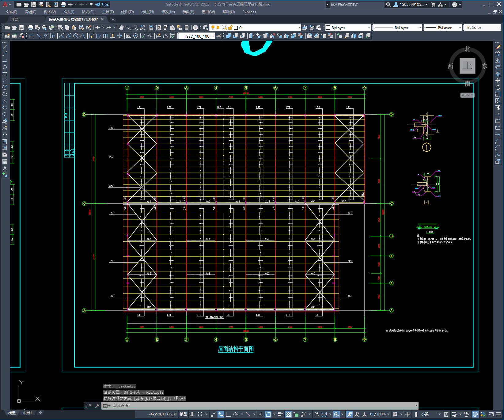The image size is (504, 420).
Task: Activate the Pan hand tool
Action: tap(121, 28)
